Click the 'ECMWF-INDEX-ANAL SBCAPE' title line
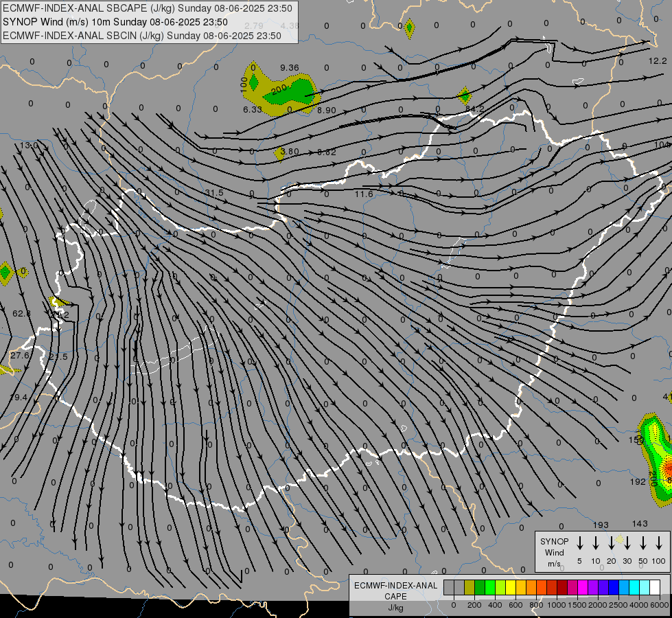The image size is (672, 618). click(148, 8)
